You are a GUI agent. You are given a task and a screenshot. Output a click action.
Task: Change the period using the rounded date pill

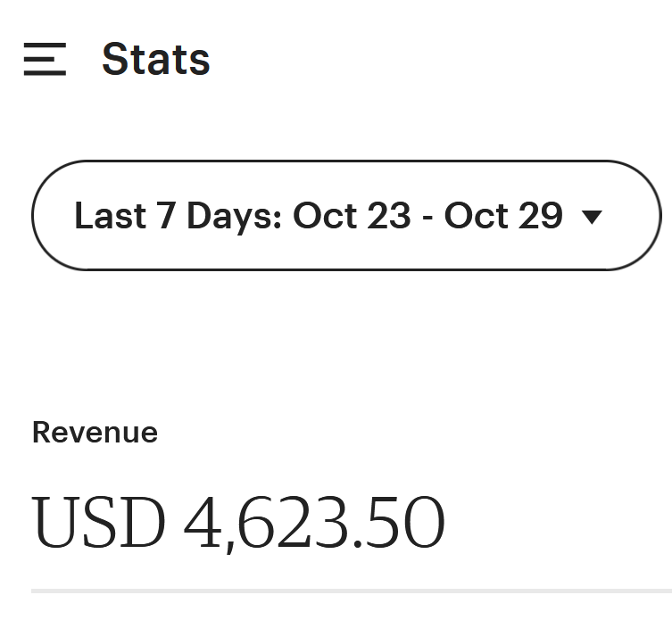[x=346, y=216]
